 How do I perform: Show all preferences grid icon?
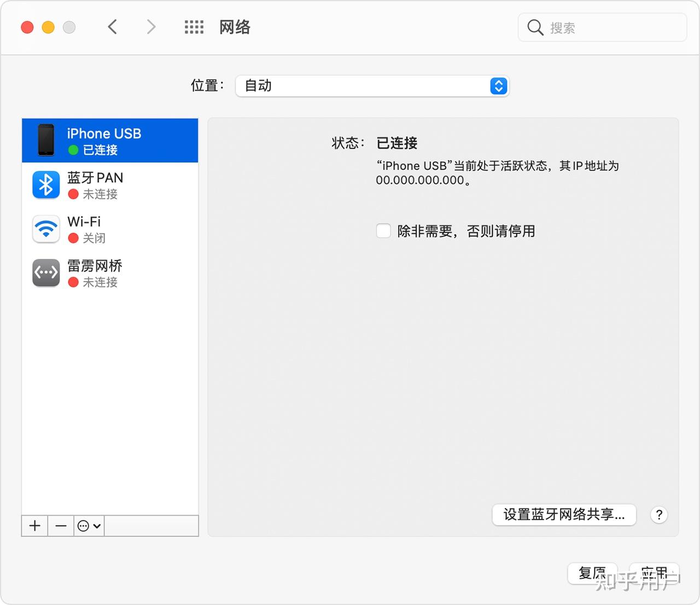(x=194, y=27)
